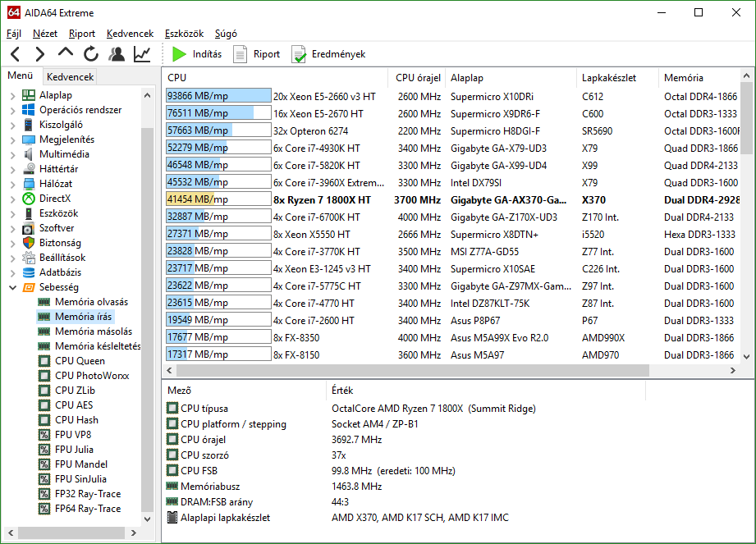Click the refresh icon in toolbar

click(x=91, y=54)
